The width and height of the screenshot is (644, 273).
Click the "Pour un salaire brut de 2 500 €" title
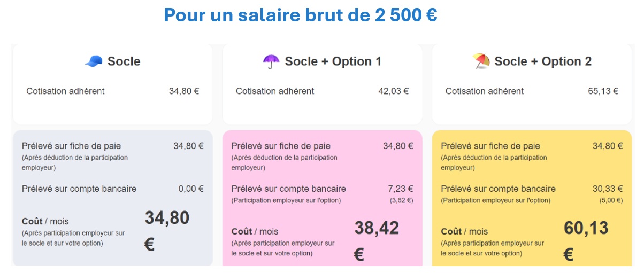click(301, 15)
